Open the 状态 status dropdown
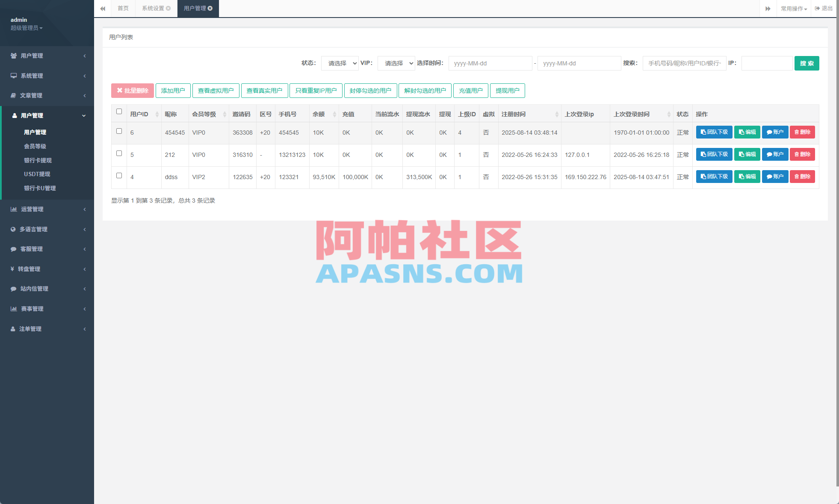Screen dimensions: 839x504 click(340, 63)
